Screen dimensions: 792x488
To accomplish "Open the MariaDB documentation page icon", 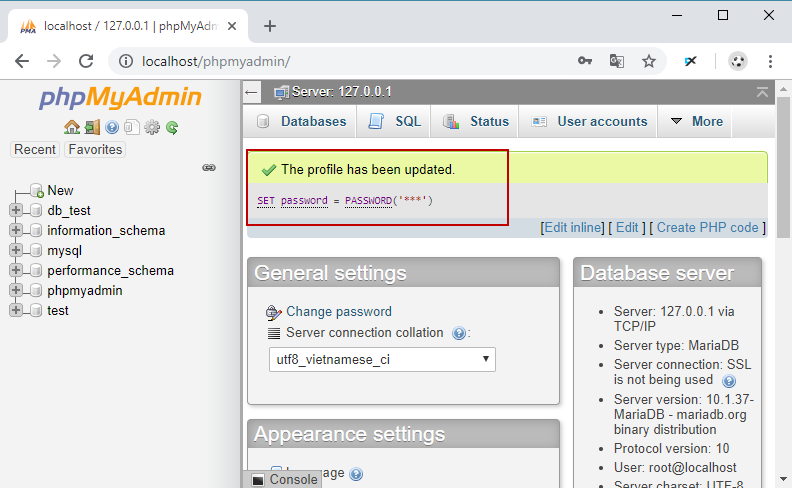I will [131, 127].
